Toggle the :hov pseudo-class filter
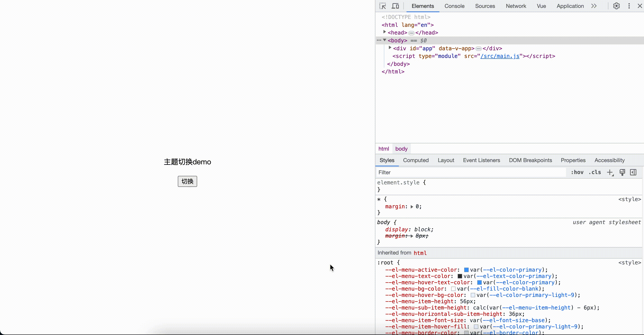Image resolution: width=644 pixels, height=335 pixels. [x=578, y=172]
